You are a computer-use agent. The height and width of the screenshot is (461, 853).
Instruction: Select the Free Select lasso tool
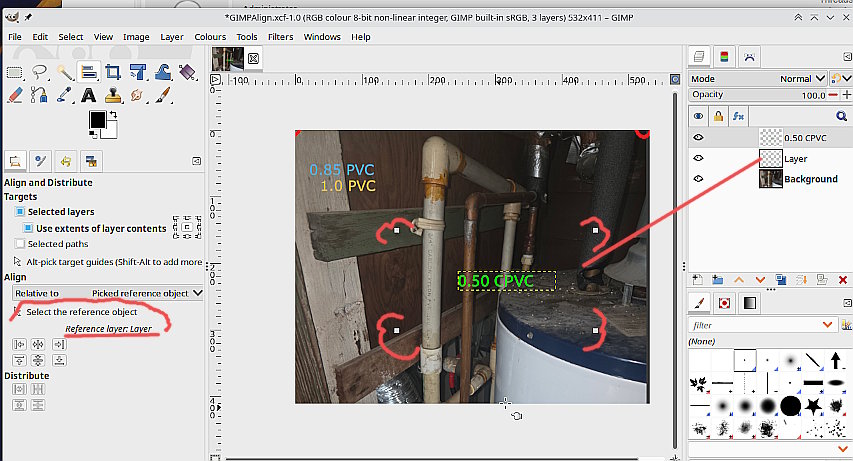[40, 72]
